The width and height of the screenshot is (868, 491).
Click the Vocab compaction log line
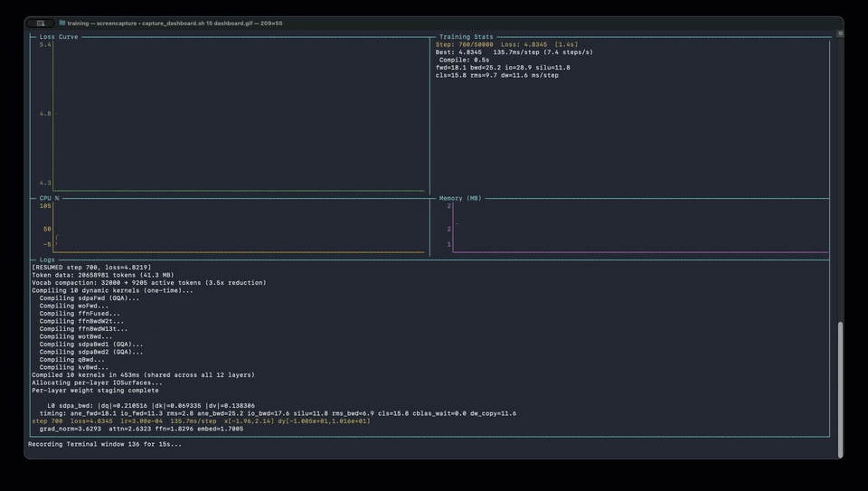[149, 283]
